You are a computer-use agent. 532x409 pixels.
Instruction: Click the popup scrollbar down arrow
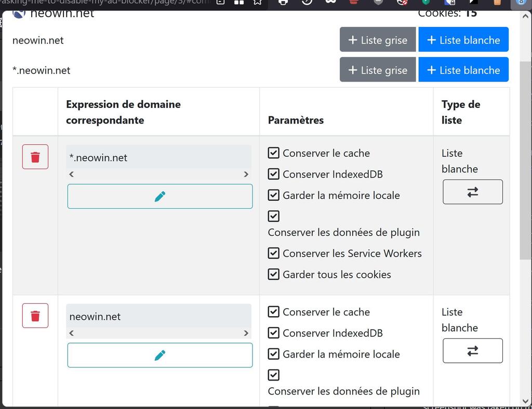pos(525,402)
